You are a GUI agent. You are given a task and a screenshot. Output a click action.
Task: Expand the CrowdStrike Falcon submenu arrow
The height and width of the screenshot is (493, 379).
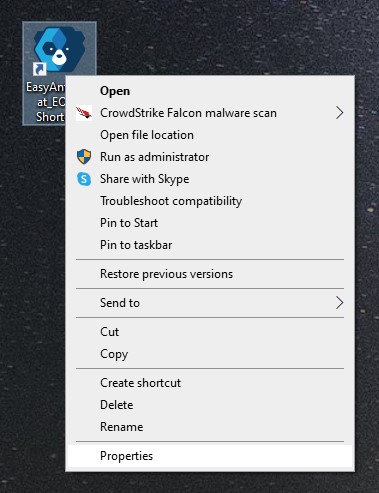[339, 113]
